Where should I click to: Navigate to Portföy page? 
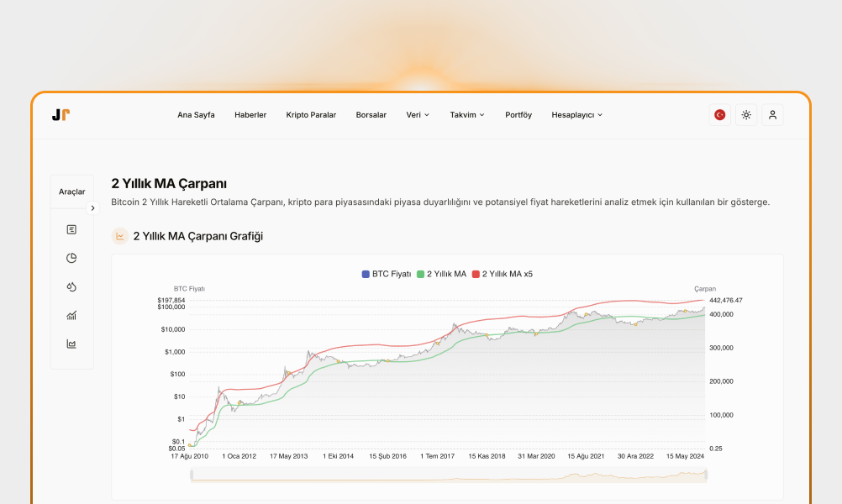point(518,114)
